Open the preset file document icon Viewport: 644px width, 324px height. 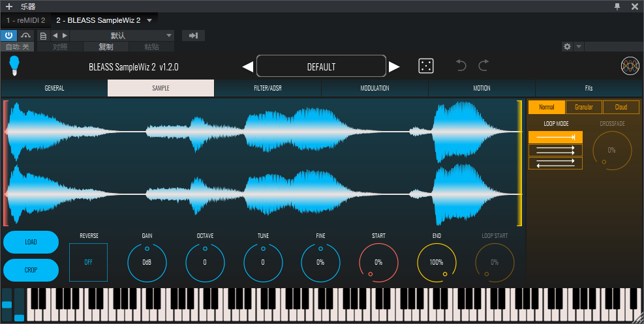[43, 36]
